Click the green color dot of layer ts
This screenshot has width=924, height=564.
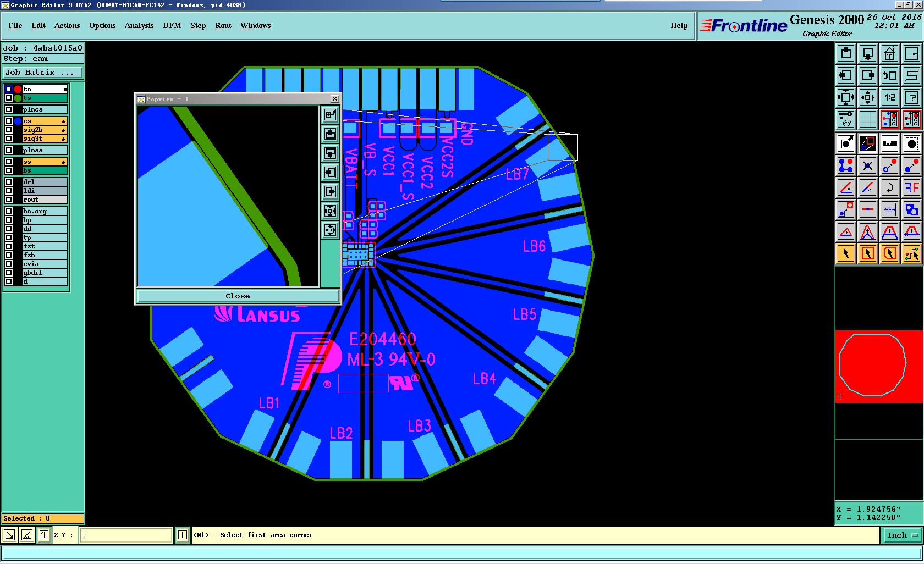[x=18, y=98]
